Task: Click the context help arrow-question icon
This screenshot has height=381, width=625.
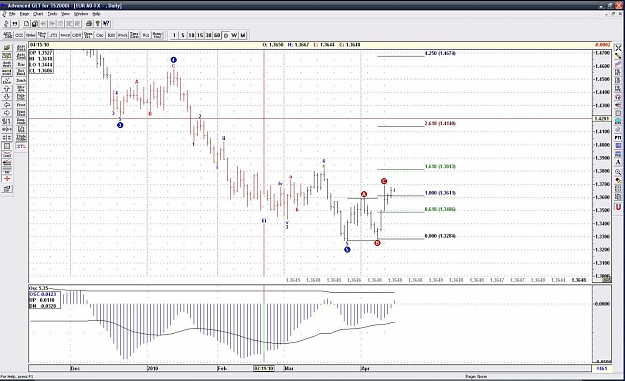Action: [106, 24]
